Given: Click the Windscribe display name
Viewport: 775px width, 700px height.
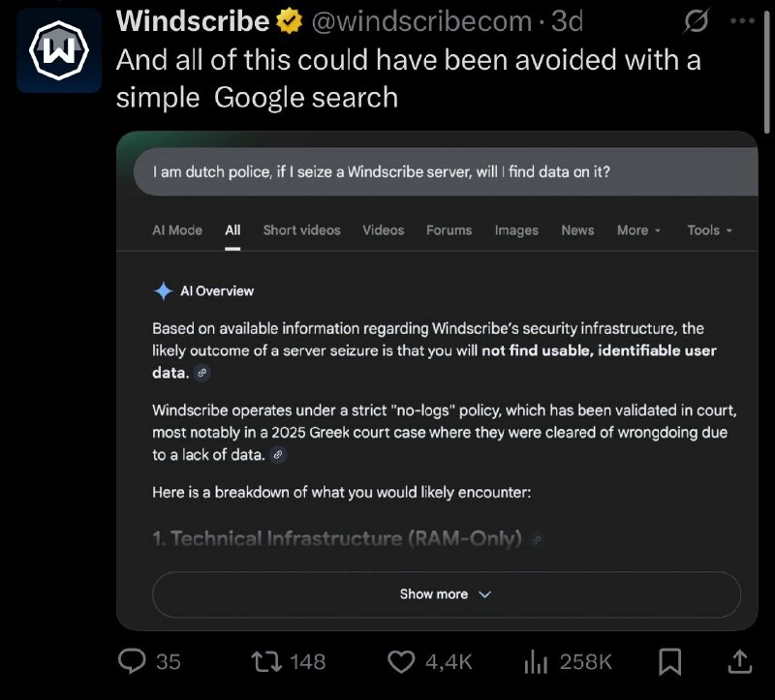Looking at the screenshot, I should (193, 20).
